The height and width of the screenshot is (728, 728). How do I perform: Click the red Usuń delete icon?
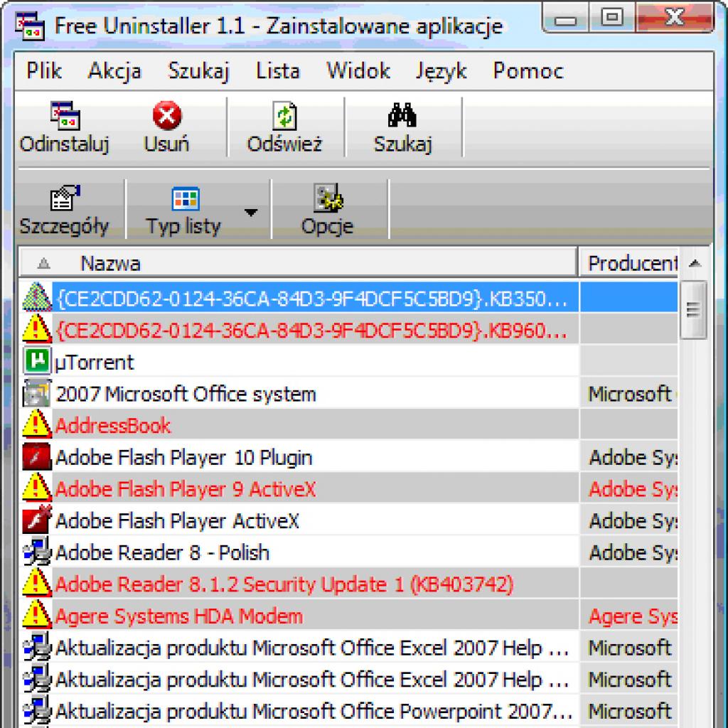click(x=167, y=116)
